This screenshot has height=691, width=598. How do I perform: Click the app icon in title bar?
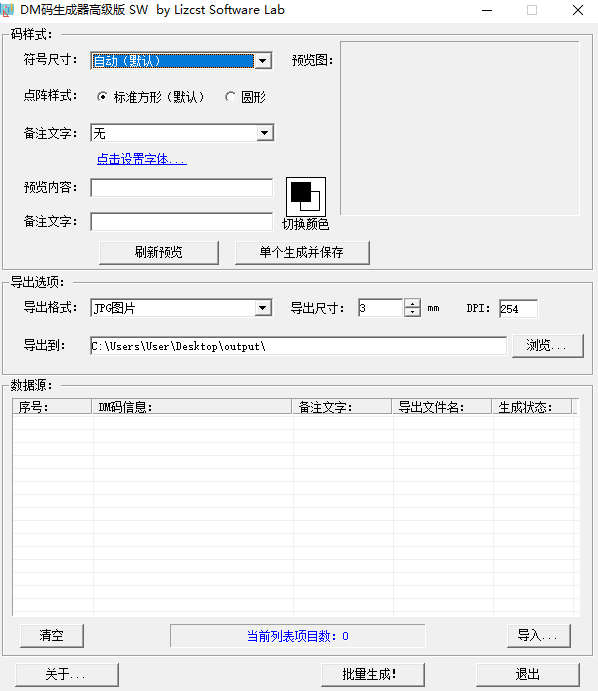coord(7,10)
